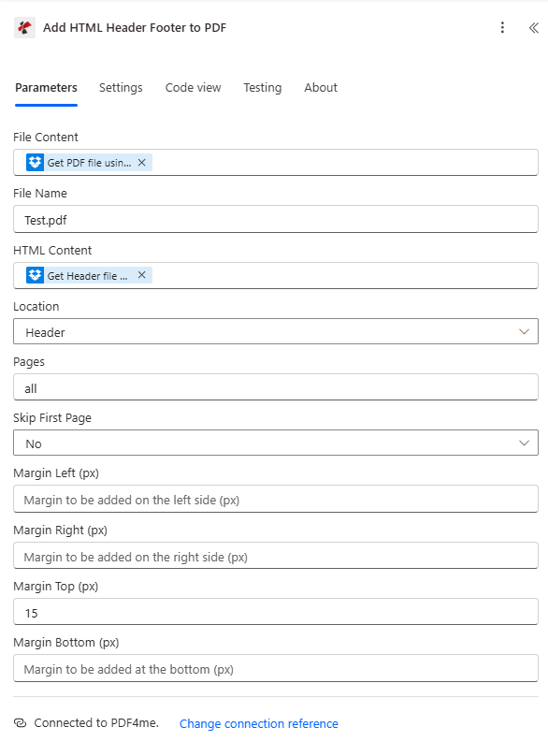Open the three-dot options menu

[503, 28]
